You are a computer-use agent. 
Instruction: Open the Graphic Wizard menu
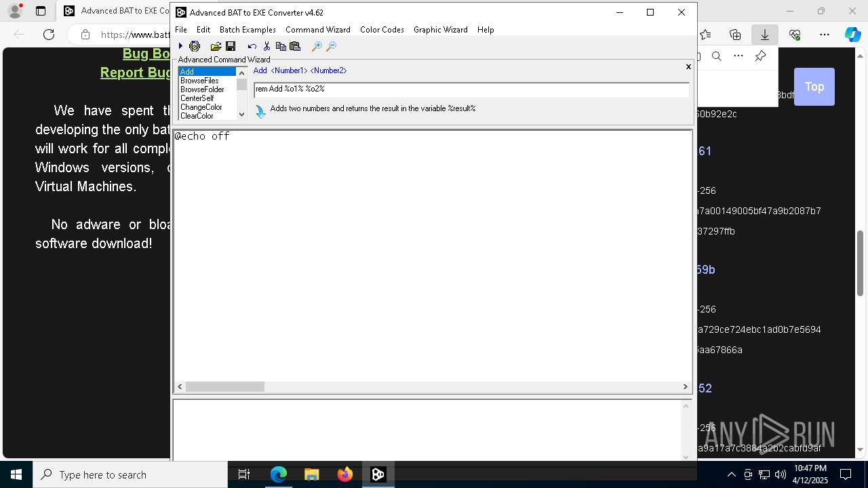coord(441,30)
